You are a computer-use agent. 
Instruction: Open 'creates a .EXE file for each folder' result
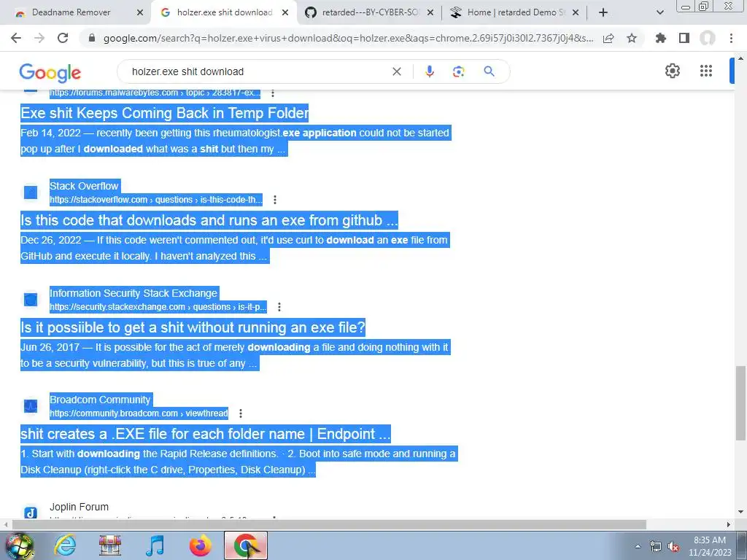[205, 434]
